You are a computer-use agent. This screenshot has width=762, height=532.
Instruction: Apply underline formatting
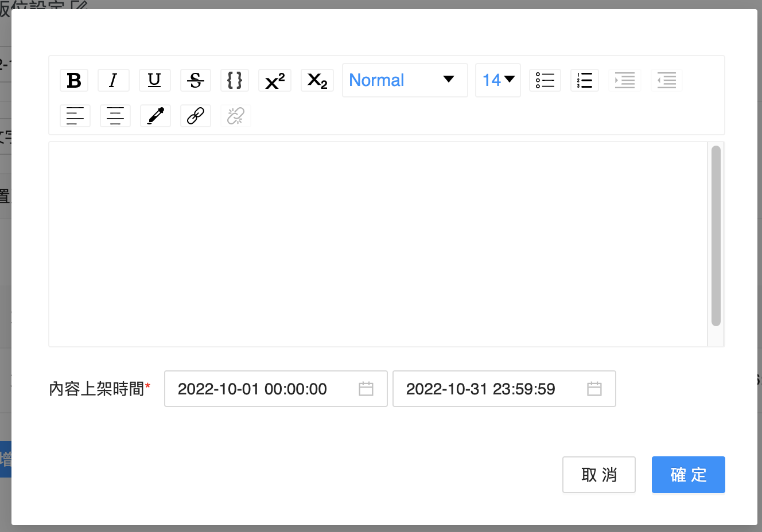point(154,80)
